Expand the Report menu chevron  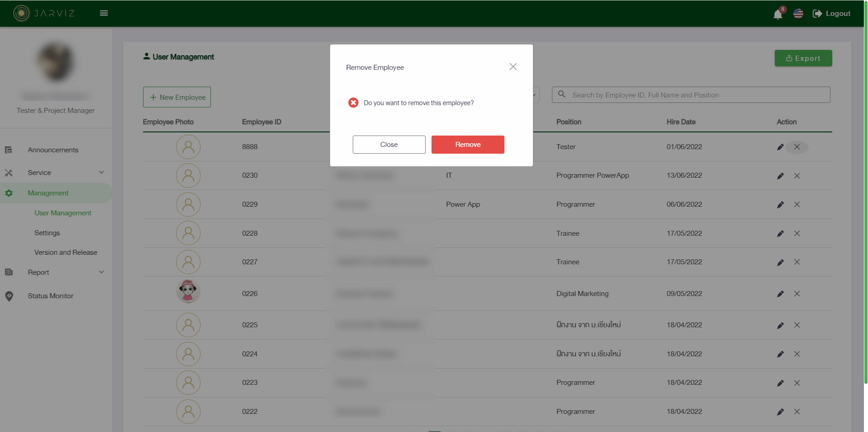tap(101, 272)
